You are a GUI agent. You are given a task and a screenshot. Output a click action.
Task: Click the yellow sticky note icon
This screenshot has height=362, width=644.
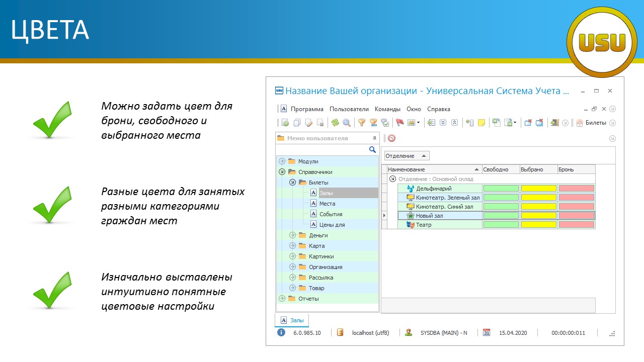[481, 123]
